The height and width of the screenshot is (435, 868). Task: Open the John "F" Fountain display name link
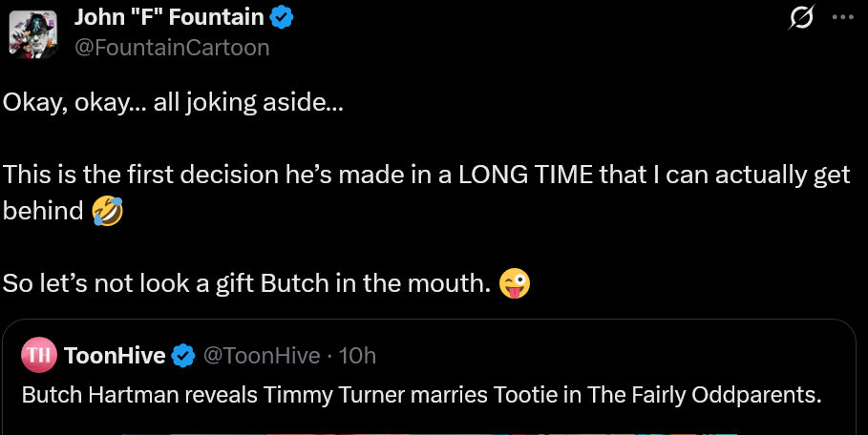pyautogui.click(x=168, y=16)
